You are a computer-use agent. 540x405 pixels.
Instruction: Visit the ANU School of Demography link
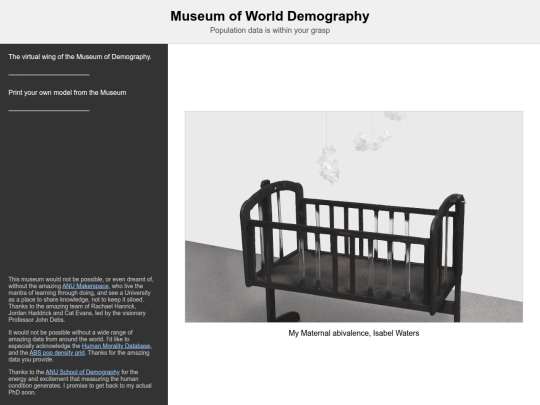83,372
